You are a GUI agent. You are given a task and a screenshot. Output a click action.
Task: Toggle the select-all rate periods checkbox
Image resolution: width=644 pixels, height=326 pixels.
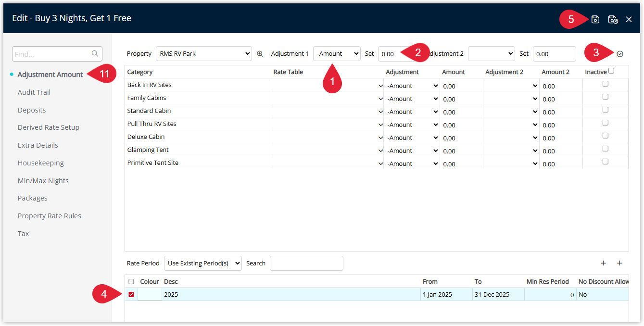tap(131, 282)
